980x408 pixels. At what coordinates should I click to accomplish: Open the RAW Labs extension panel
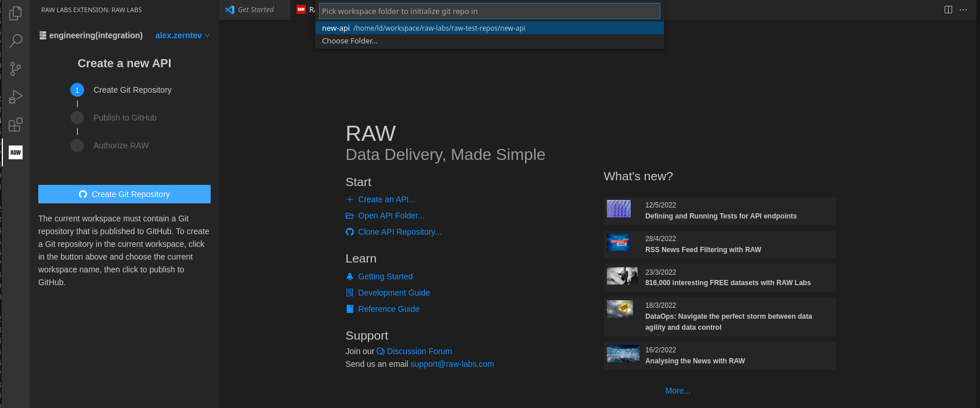tap(16, 152)
